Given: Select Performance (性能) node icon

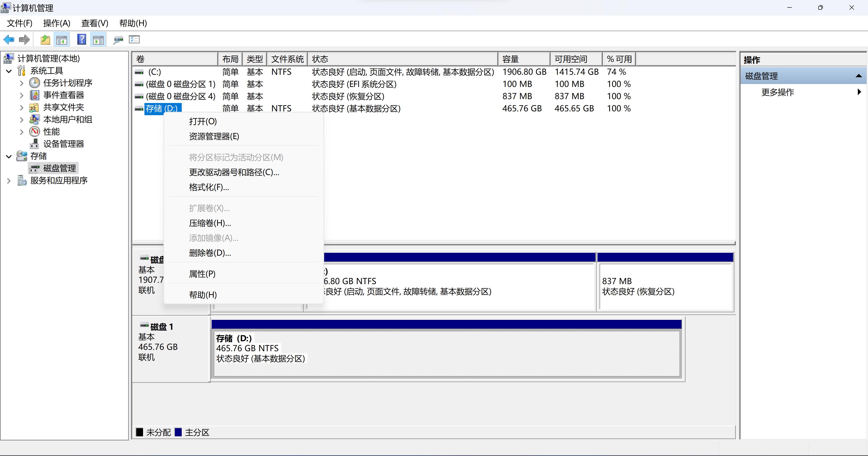Looking at the screenshot, I should click(x=34, y=132).
